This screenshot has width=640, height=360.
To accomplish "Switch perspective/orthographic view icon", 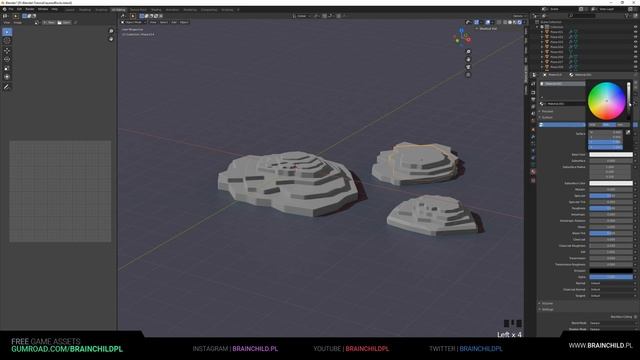I will (468, 75).
